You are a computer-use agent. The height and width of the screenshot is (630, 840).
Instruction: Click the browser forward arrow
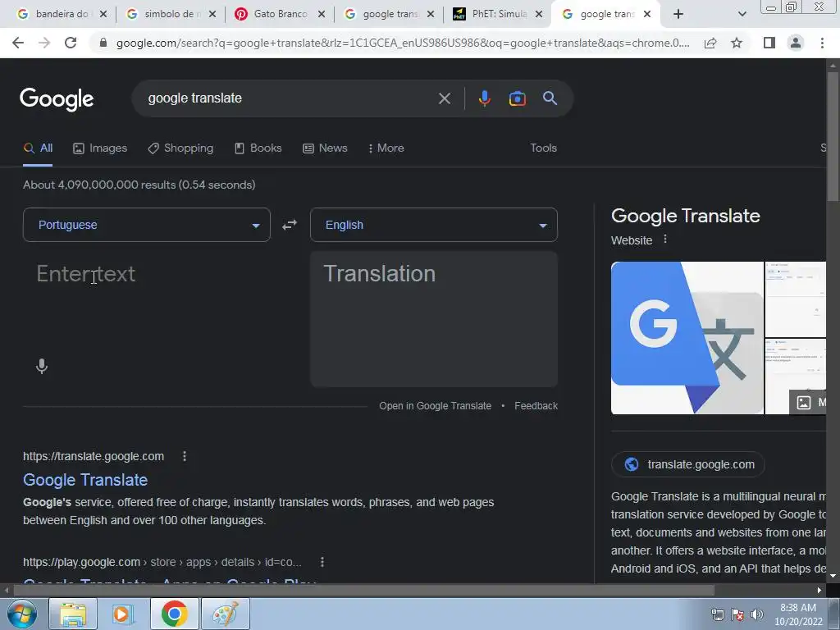coord(44,43)
